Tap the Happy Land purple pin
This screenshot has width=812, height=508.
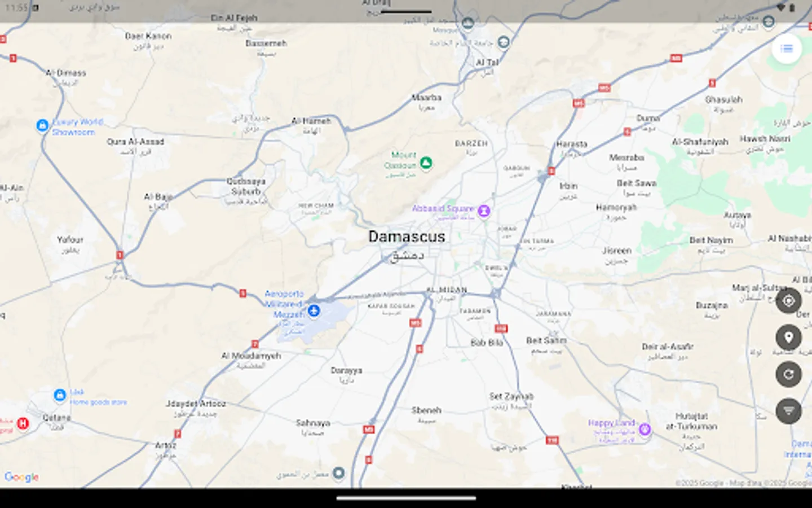645,429
